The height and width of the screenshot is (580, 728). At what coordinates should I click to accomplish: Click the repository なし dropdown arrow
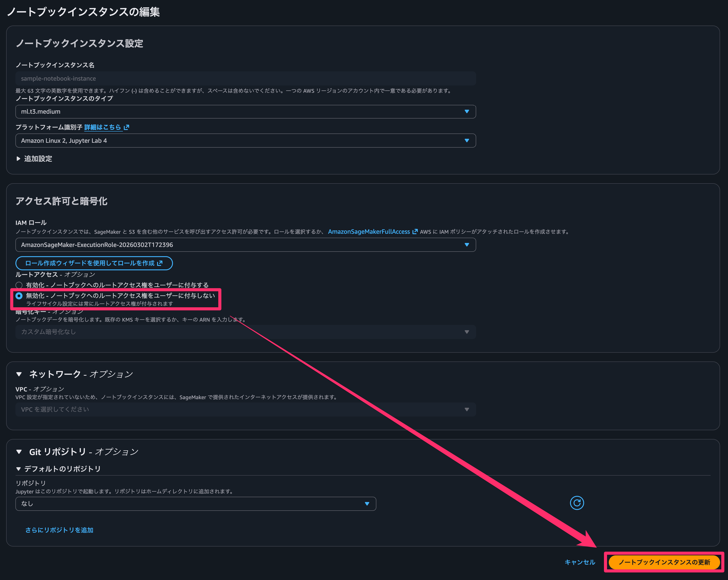tap(367, 504)
